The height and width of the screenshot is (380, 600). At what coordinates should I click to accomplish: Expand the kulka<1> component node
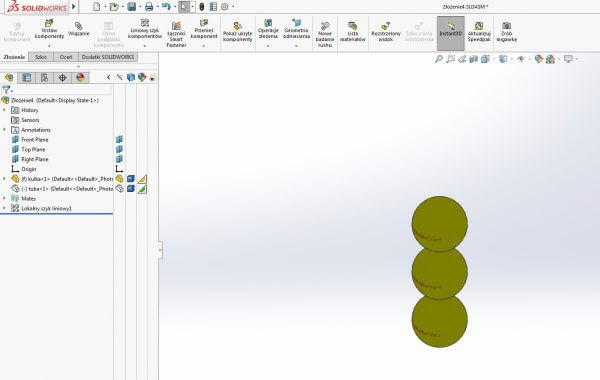point(4,178)
